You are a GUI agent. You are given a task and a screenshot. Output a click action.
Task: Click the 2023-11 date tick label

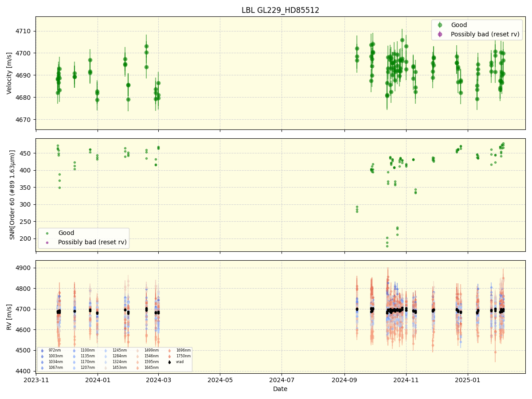36,380
